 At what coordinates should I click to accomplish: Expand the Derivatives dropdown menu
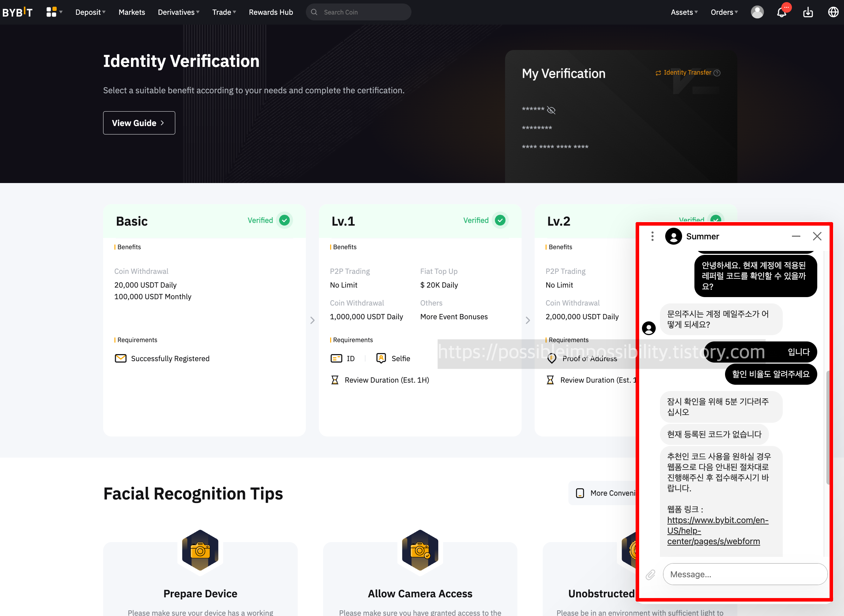[x=178, y=12]
